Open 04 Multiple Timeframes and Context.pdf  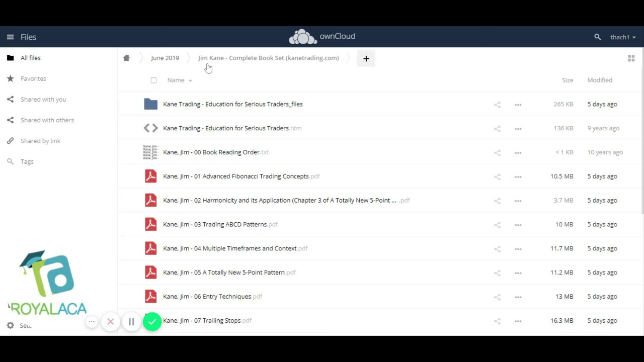(235, 248)
